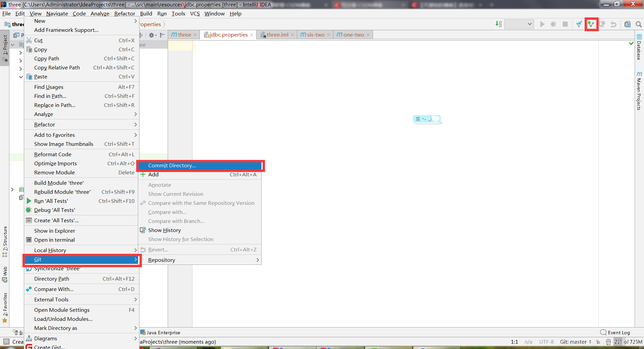Click the Revert arrow toolbar icon
Screen dimensions: 644x349
pyautogui.click(x=613, y=24)
